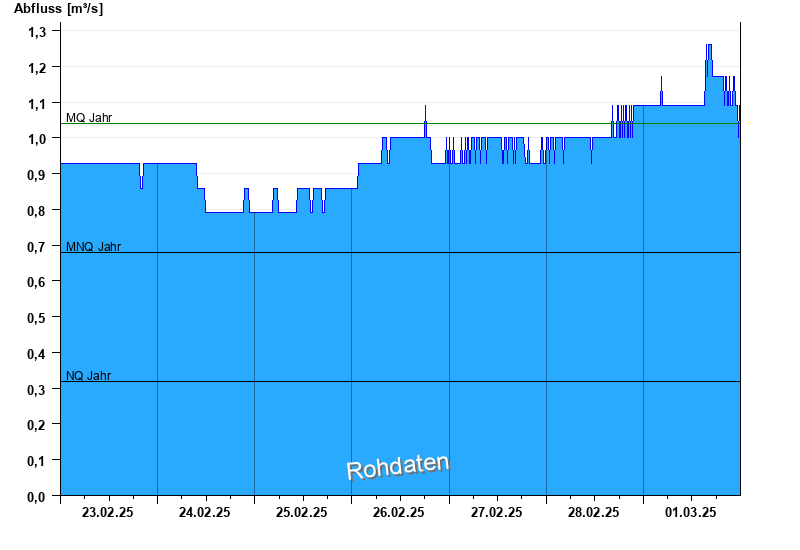Image resolution: width=800 pixels, height=550 pixels.
Task: Click the date label 27.02.25
Action: [x=496, y=512]
